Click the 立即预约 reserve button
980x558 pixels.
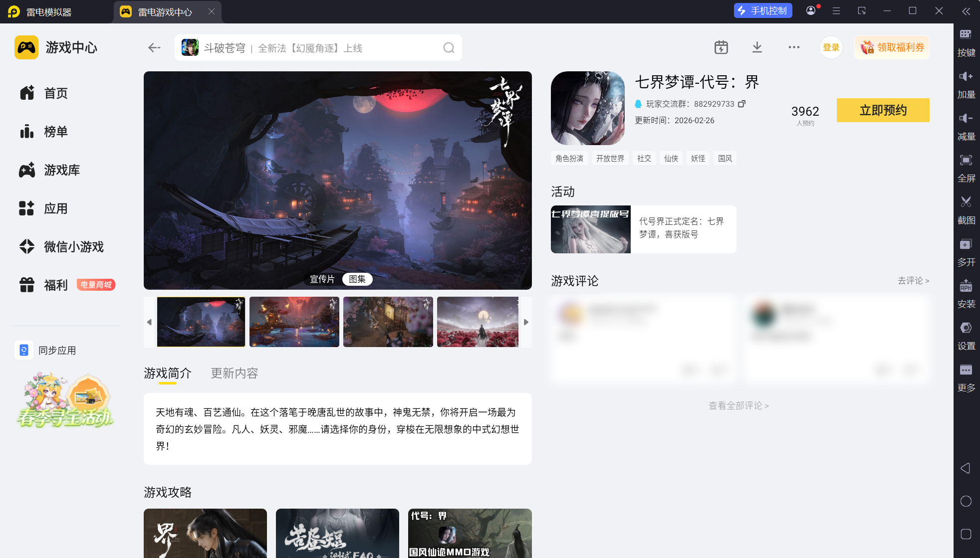(x=883, y=110)
